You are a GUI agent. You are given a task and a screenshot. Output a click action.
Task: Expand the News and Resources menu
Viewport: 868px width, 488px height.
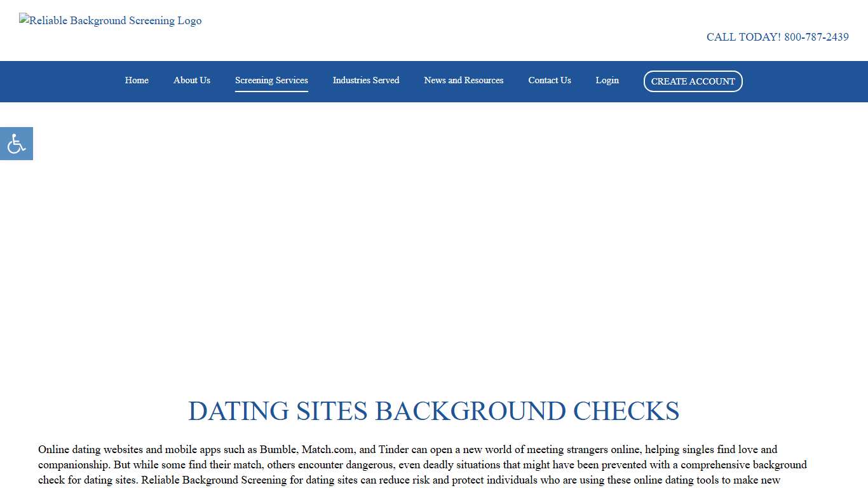click(463, 81)
